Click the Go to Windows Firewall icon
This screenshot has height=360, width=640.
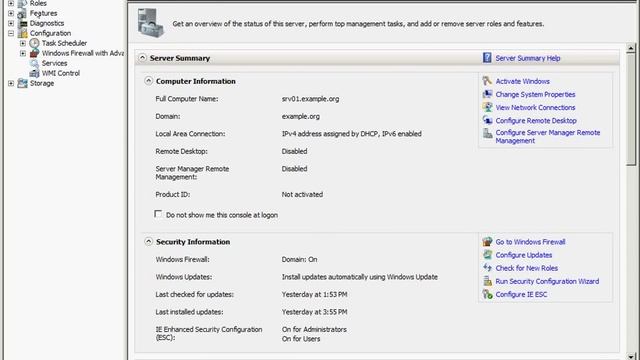487,242
